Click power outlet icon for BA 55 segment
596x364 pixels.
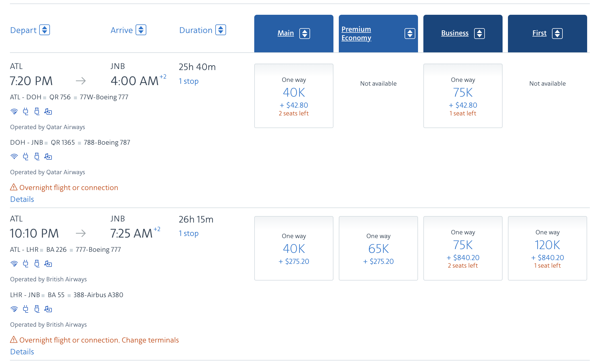(26, 309)
